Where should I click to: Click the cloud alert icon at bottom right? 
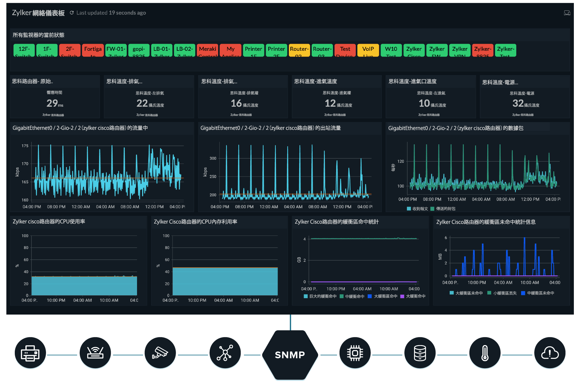pyautogui.click(x=549, y=352)
